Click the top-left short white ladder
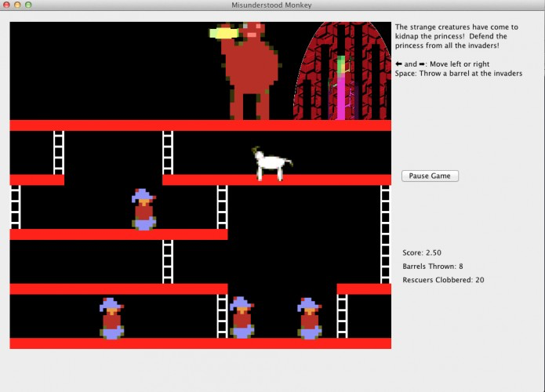The height and width of the screenshot is (392, 545). click(59, 153)
